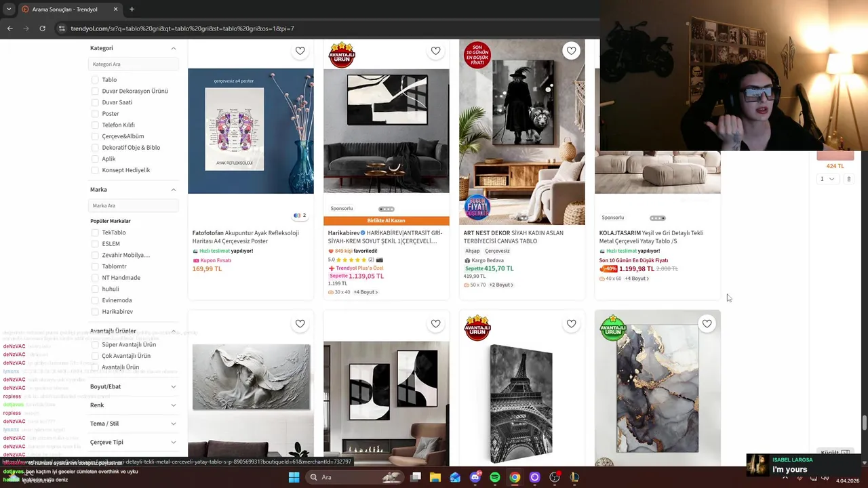Show more sizes for 40 x 60 KOLAJTASARIM
Viewport: 868px width, 488px height.
[x=637, y=279]
